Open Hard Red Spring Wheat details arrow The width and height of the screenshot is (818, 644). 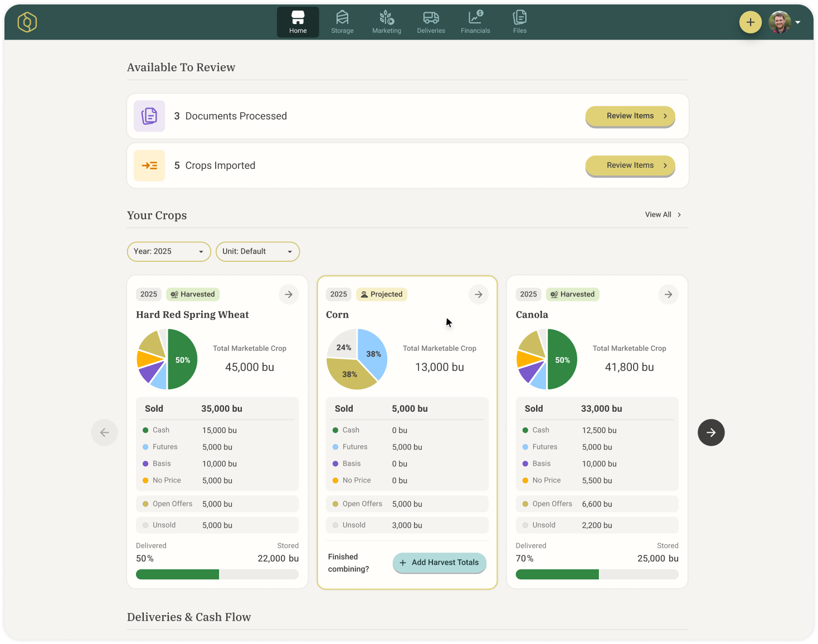(288, 294)
